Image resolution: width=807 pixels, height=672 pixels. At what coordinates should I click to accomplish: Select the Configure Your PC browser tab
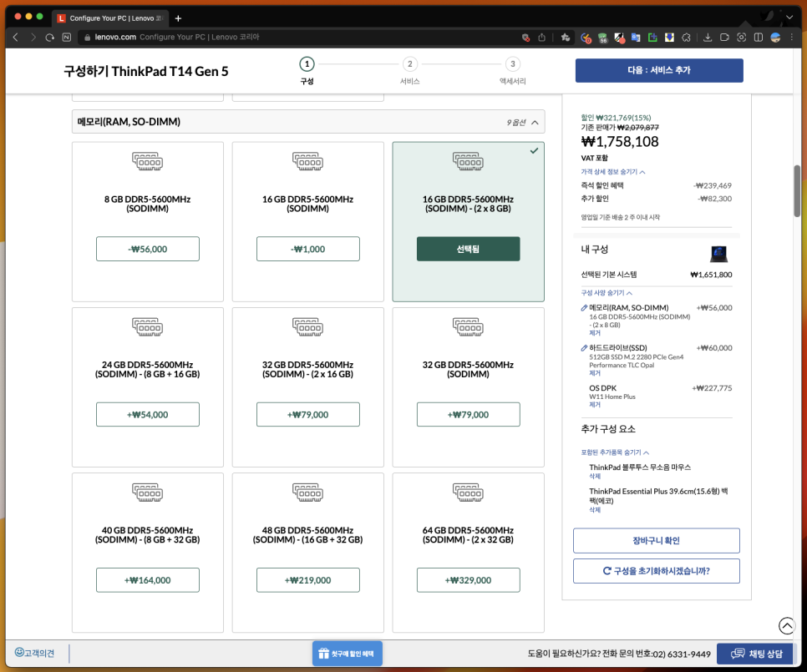[110, 18]
